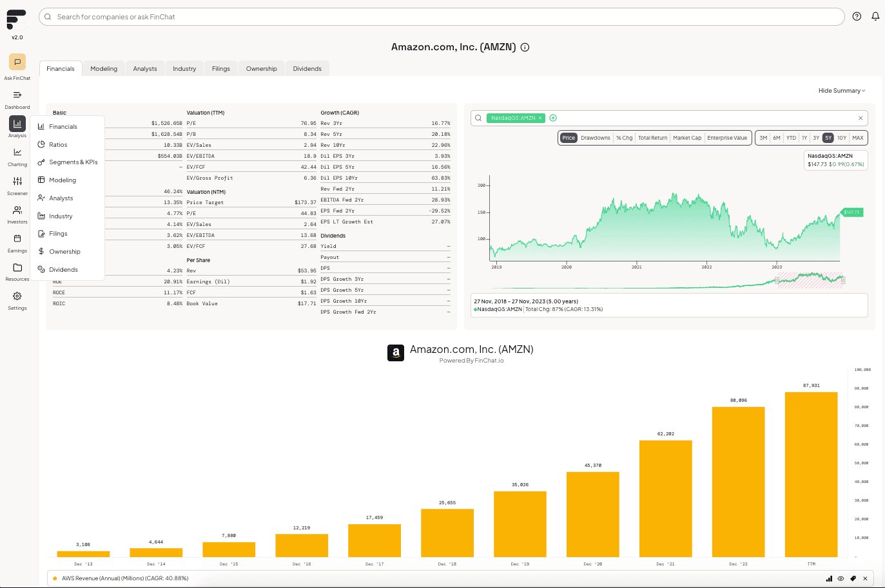Choose Filings in the Analysis flyout menu
This screenshot has width=885, height=588.
pyautogui.click(x=58, y=234)
